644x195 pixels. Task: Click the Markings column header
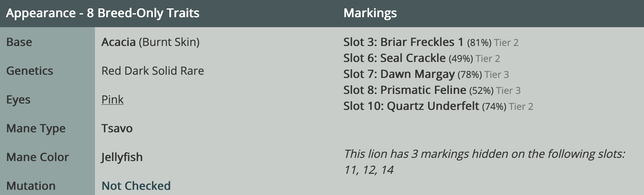tap(370, 13)
